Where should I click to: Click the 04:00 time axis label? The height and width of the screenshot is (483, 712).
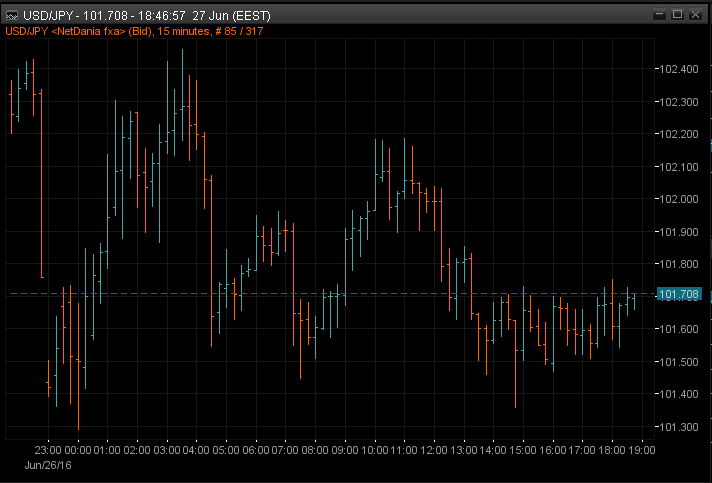(196, 450)
